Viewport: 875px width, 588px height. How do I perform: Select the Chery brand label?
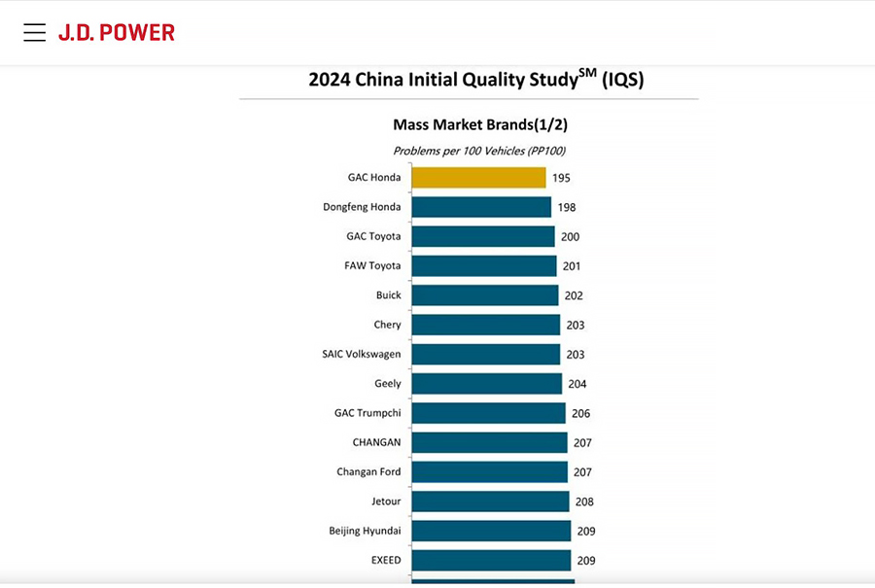[x=387, y=325]
